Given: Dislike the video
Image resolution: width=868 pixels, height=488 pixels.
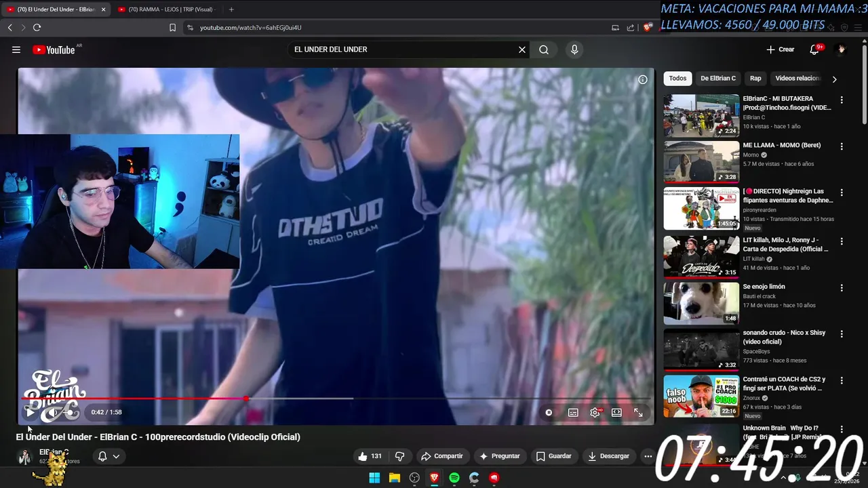Looking at the screenshot, I should point(400,456).
